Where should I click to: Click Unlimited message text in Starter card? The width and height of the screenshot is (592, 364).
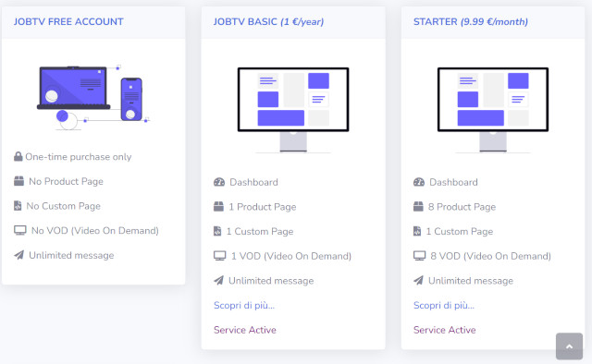(471, 281)
